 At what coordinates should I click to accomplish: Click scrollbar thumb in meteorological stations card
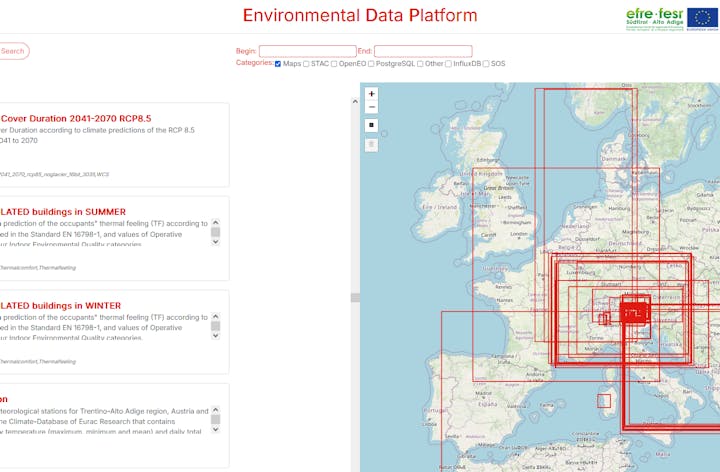coord(215,420)
